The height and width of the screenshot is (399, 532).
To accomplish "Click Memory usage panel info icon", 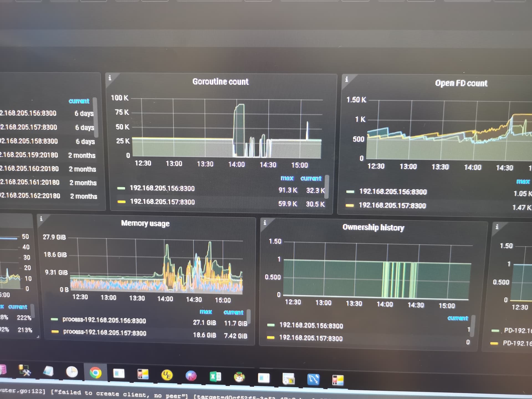I will (x=41, y=219).
